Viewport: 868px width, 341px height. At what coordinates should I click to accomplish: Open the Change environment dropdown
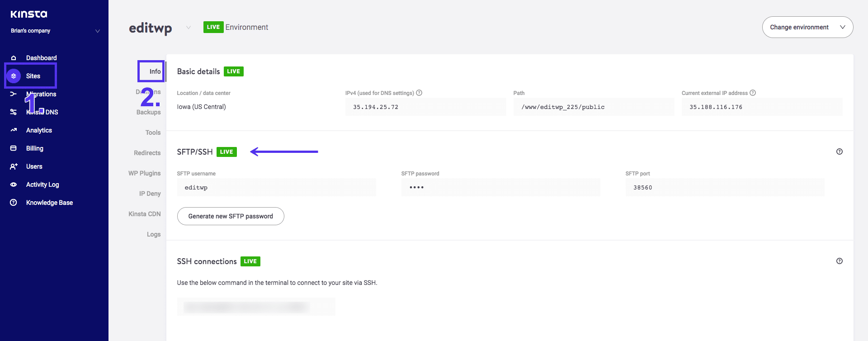807,27
